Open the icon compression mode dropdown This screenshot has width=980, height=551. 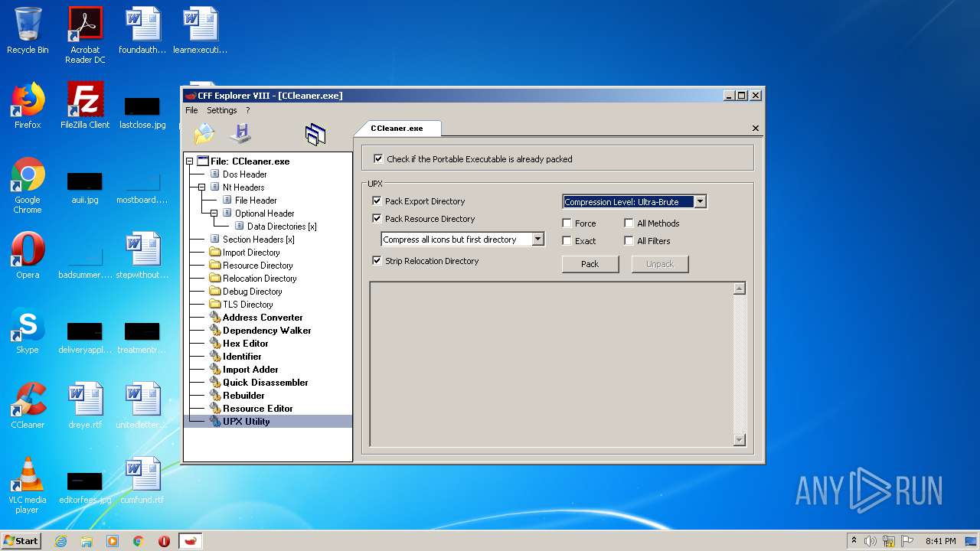pyautogui.click(x=537, y=240)
